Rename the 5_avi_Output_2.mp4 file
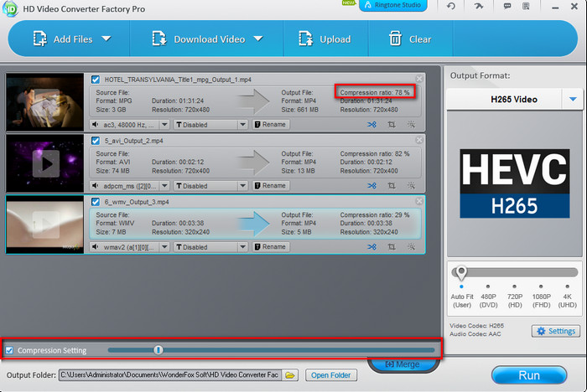 270,185
